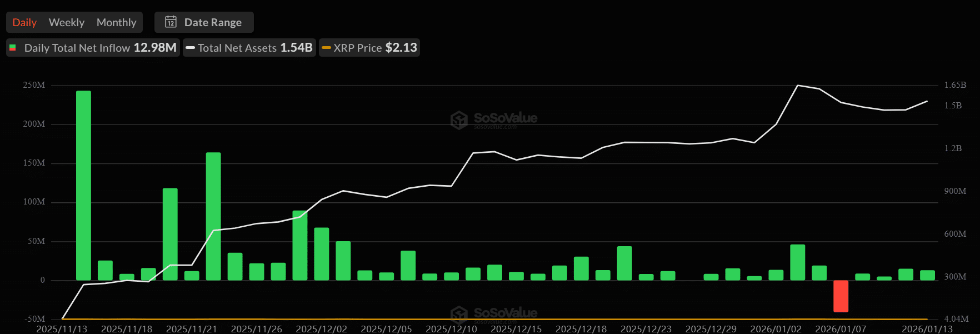Screen dimensions: 980x334
Task: Click the red-green Daily Net Inflow legend square
Action: click(x=13, y=48)
